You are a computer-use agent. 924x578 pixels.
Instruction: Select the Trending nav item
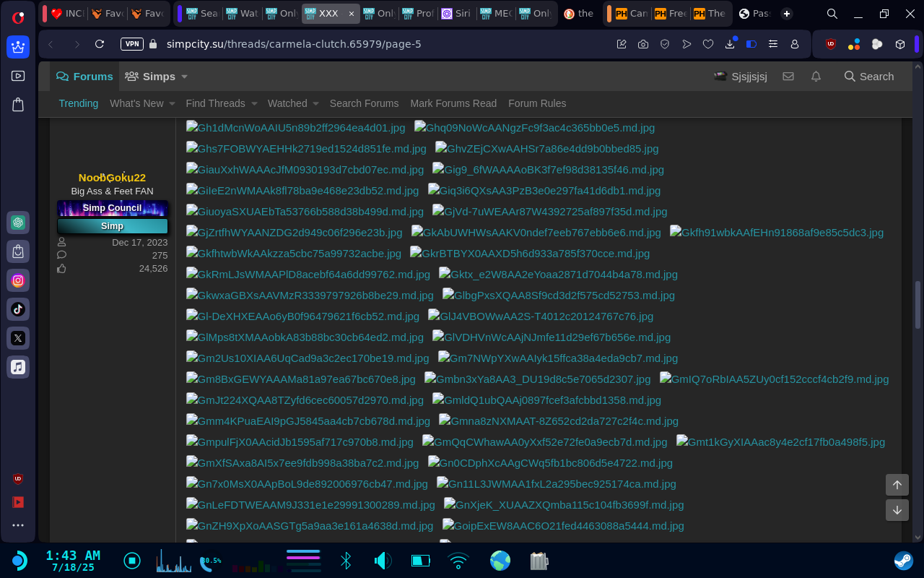[x=78, y=103]
